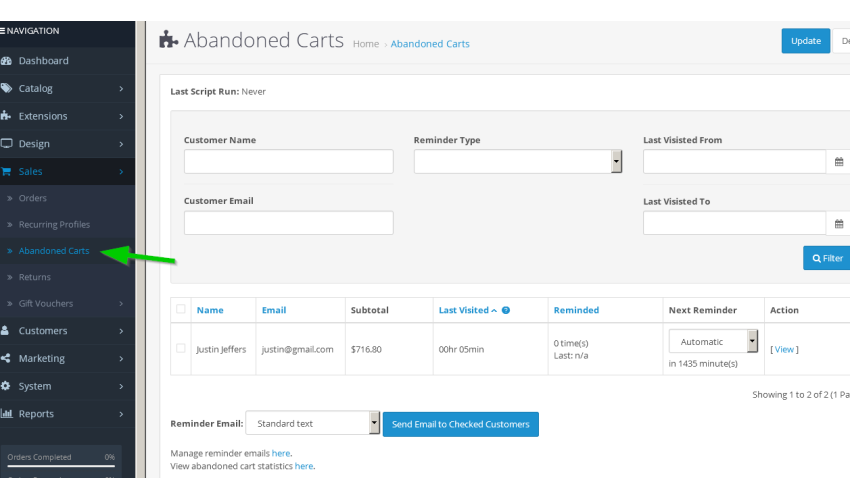The height and width of the screenshot is (500, 850).
Task: Check the Justin Jeffers row checkbox
Action: pos(181,348)
